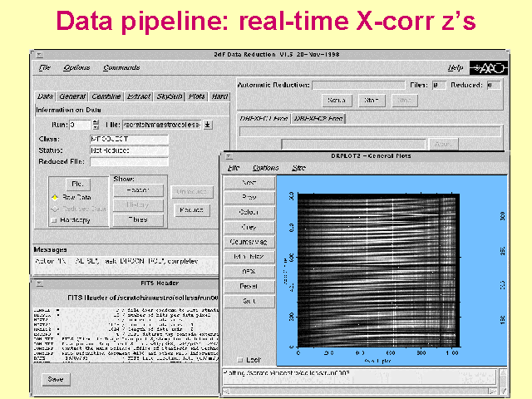
Task: Click the Run number stepper arrows
Action: coord(96,125)
